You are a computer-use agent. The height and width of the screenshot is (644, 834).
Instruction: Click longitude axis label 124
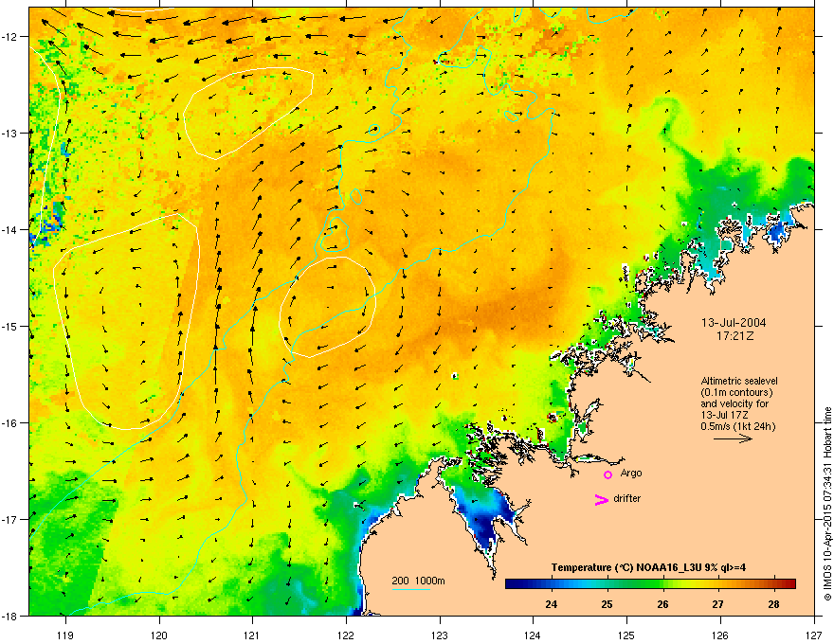click(533, 635)
